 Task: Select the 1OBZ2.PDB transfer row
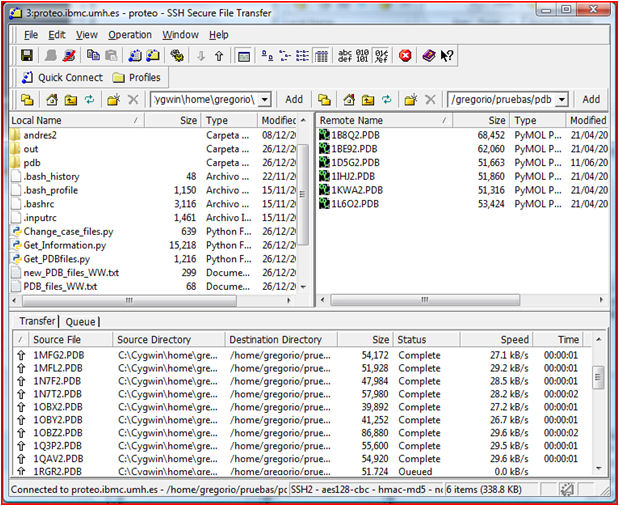(302, 433)
